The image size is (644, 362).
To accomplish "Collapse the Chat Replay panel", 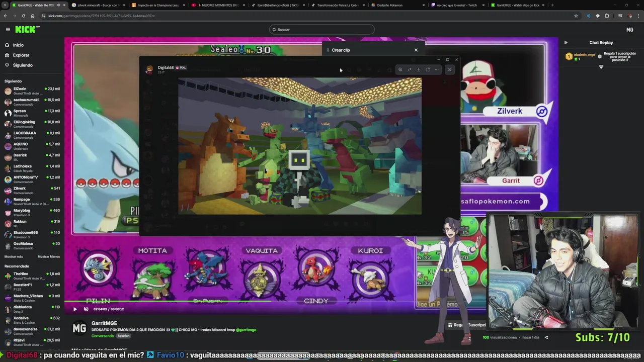I will [566, 43].
